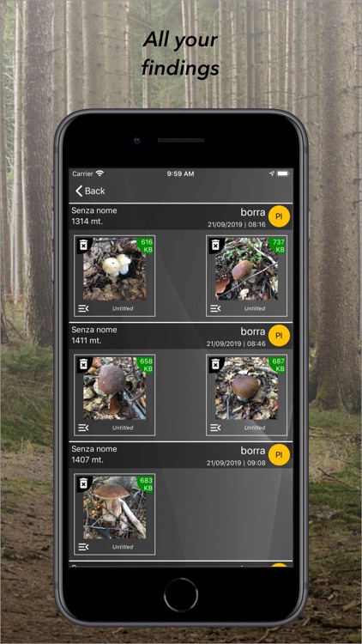This screenshot has height=644, width=362.
Task: Click trash icon on 658 KB photo
Action: (x=83, y=364)
